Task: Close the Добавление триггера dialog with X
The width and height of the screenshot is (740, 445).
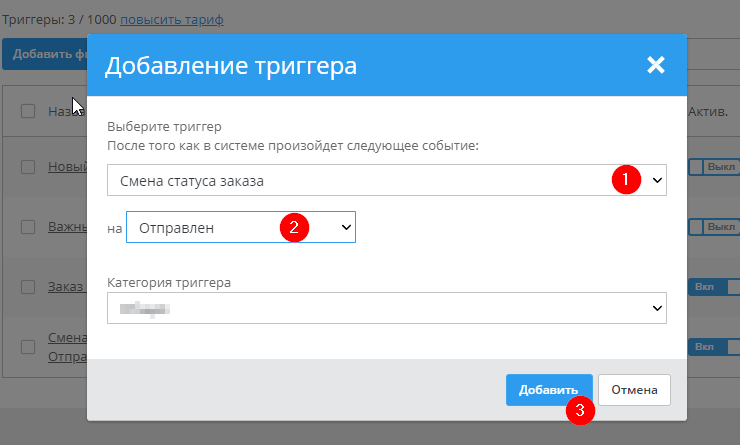Action: coord(655,66)
